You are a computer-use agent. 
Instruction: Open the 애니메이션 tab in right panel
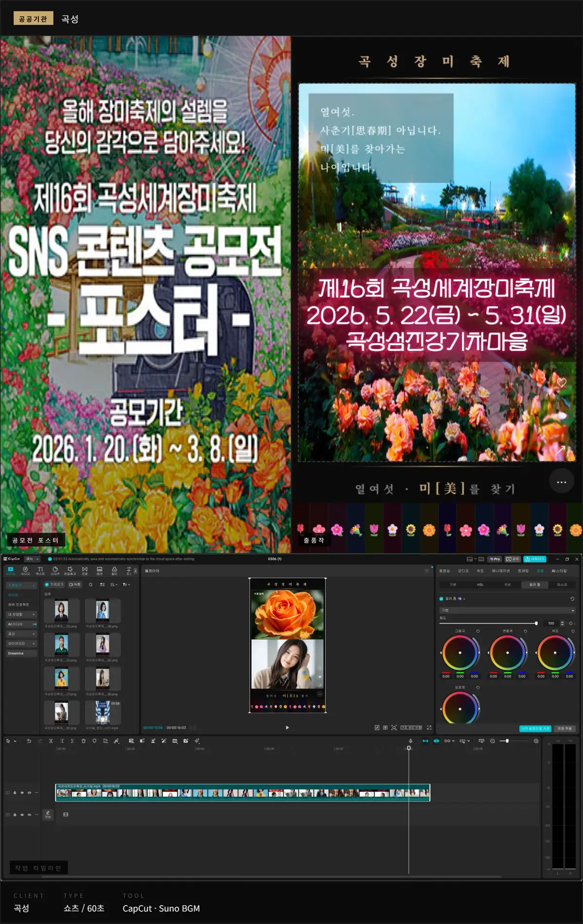click(x=500, y=571)
